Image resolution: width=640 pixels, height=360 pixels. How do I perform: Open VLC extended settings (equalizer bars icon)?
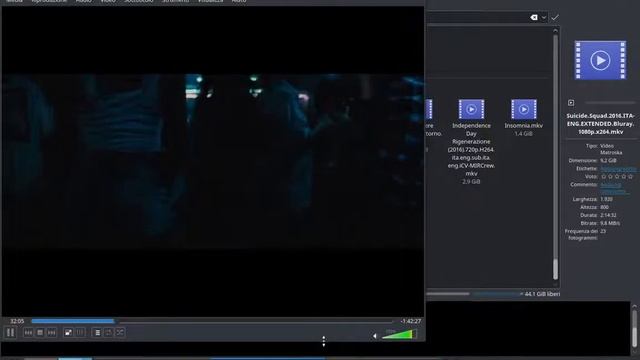80,333
